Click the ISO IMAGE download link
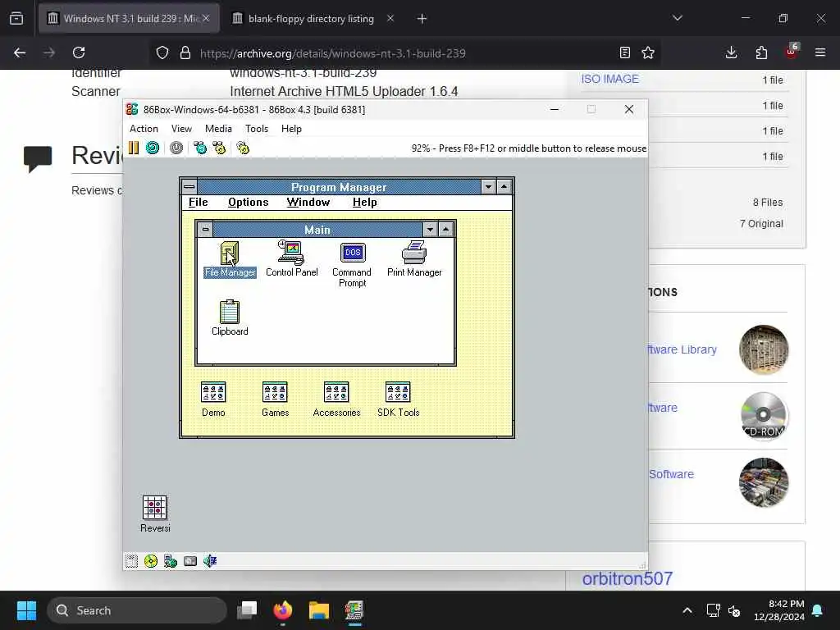The width and height of the screenshot is (840, 630). [x=609, y=79]
